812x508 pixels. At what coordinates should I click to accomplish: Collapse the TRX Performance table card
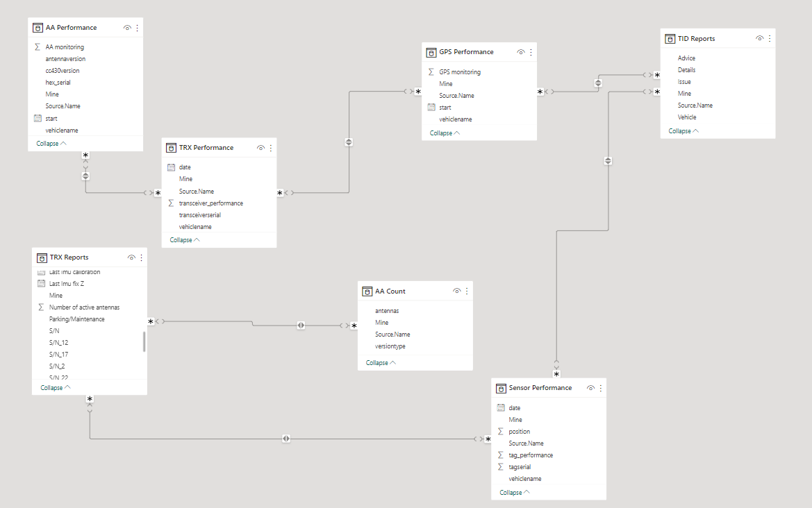coord(185,240)
